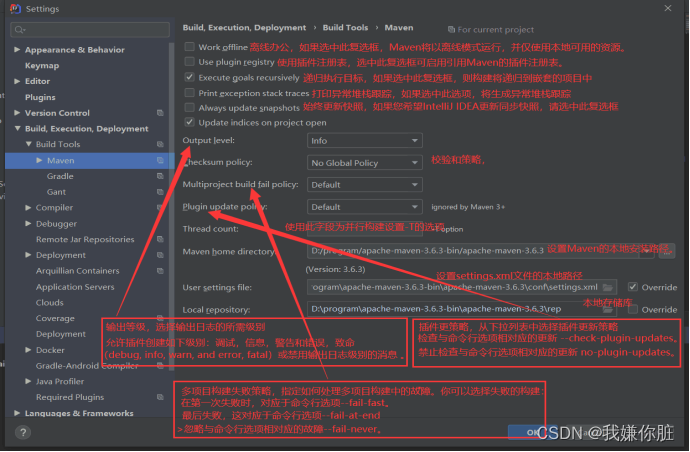
Task: Click Maven breadcrumb label
Action: coord(399,27)
